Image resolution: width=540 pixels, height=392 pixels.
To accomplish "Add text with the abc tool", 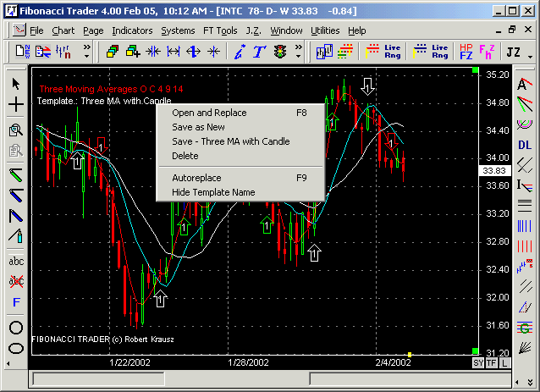I will [x=16, y=262].
